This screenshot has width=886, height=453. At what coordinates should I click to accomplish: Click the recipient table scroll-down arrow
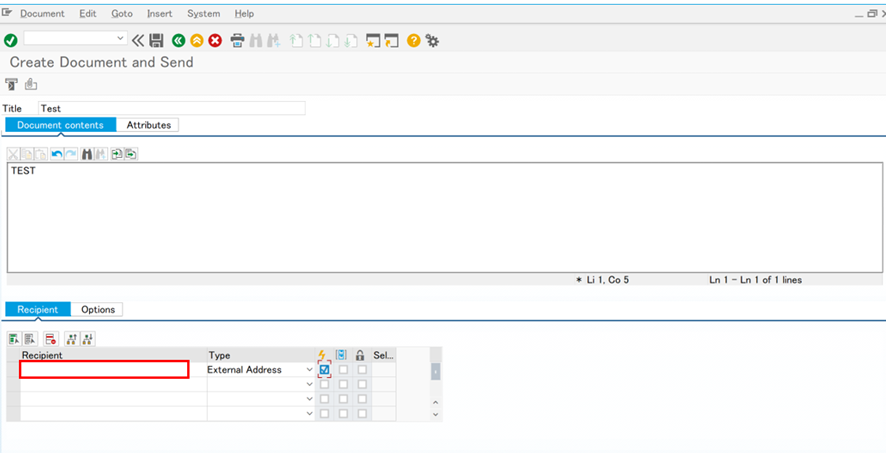(x=435, y=414)
